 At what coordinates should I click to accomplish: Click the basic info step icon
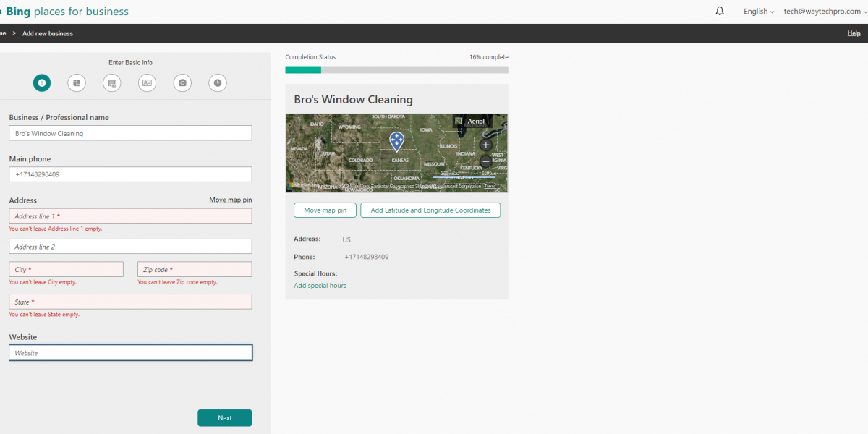point(42,83)
